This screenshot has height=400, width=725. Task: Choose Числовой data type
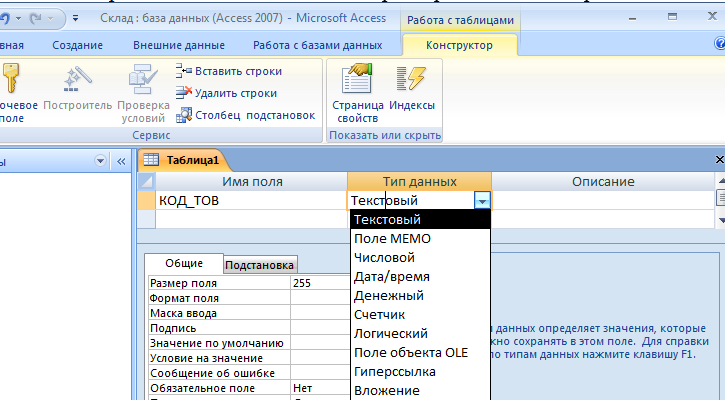[420, 258]
